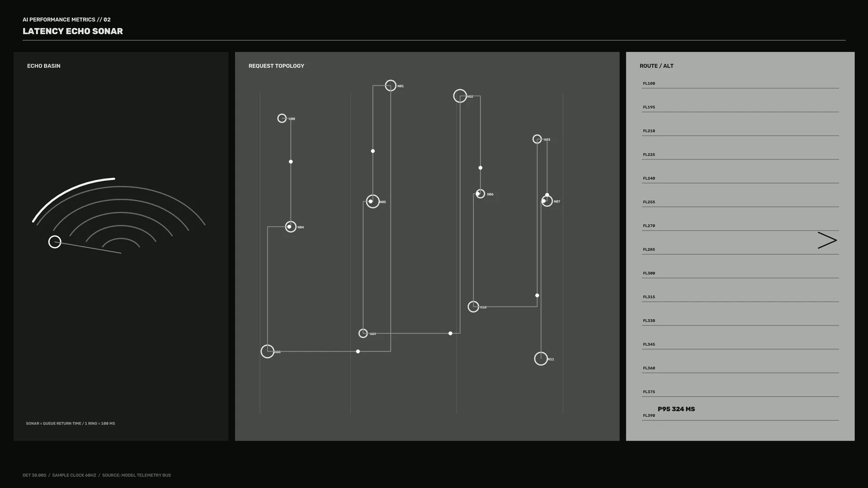Image resolution: width=868 pixels, height=488 pixels.
Task: Click node N05 in the topology
Action: (373, 202)
